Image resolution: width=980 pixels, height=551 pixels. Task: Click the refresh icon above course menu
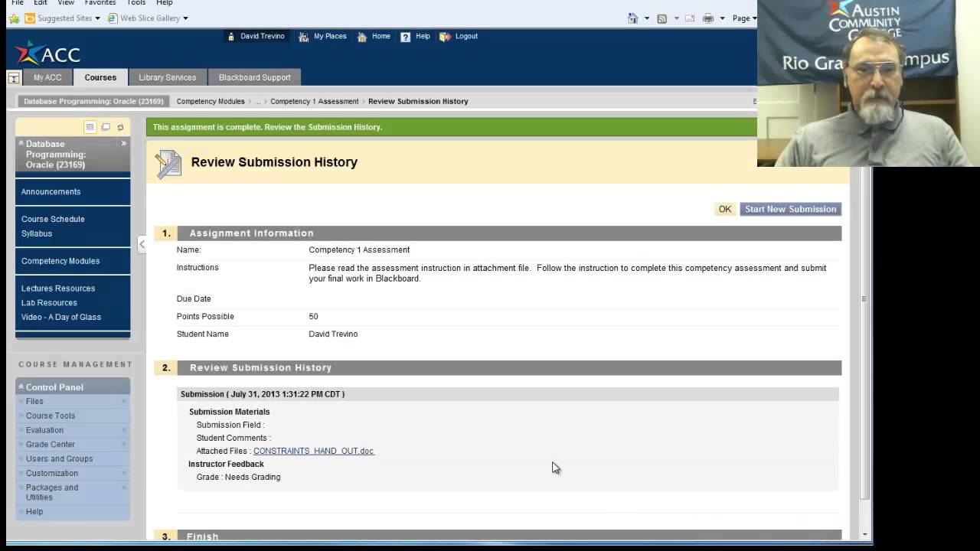[x=120, y=127]
